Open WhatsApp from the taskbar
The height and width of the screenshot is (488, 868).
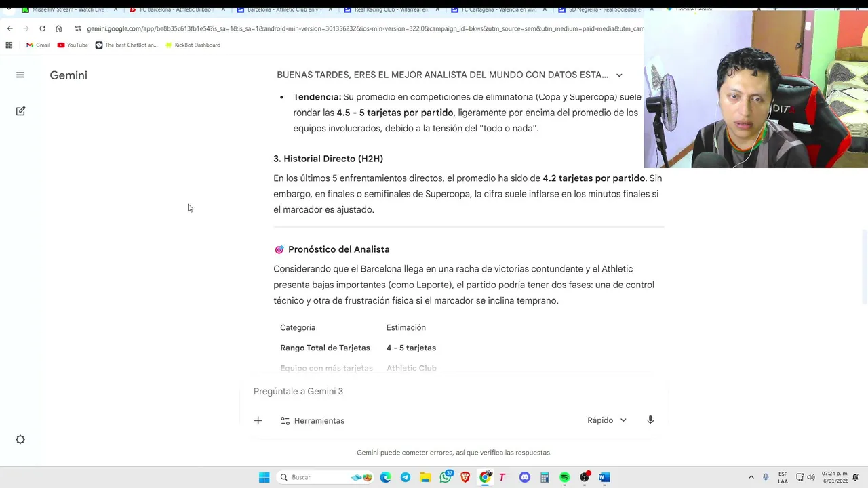[x=446, y=477]
